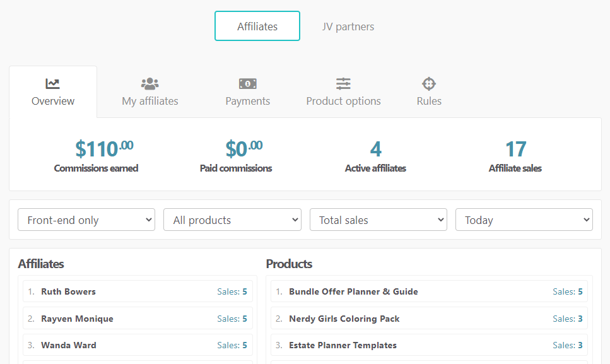Click the Product options sliders icon

tap(344, 84)
